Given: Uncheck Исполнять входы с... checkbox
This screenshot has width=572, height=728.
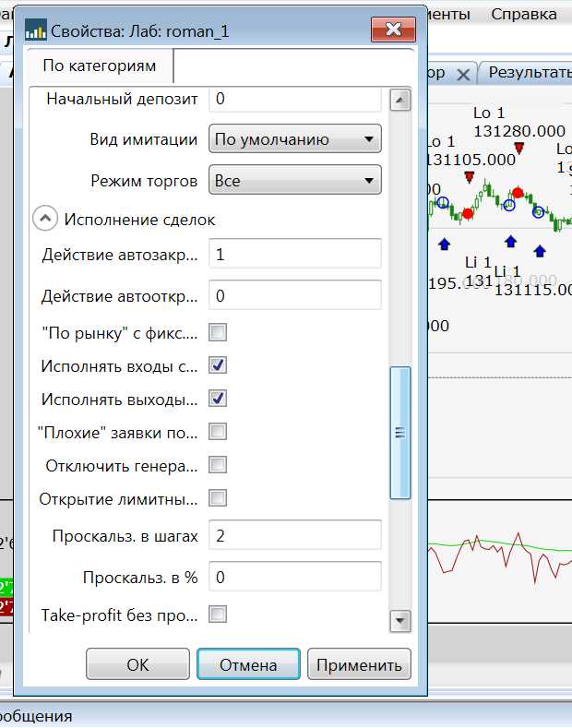Looking at the screenshot, I should click(x=218, y=365).
